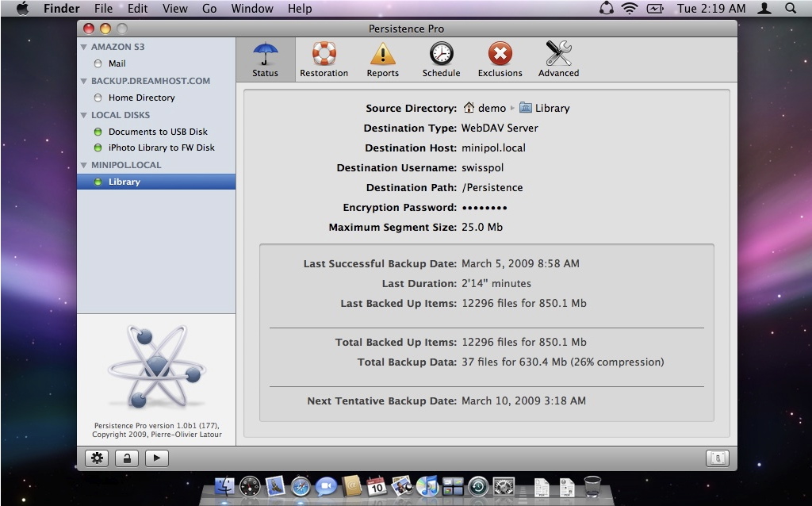Click the '/Persistence' destination path value

(x=492, y=187)
